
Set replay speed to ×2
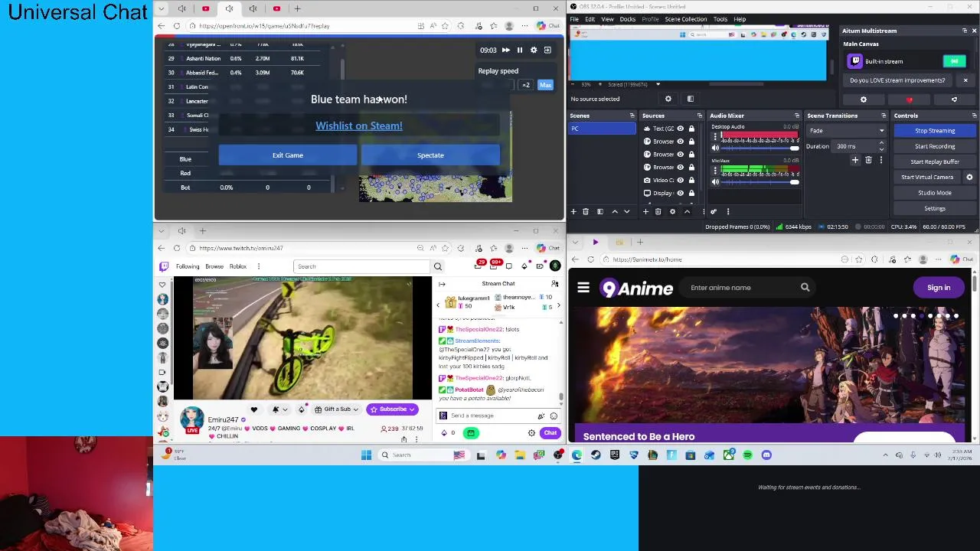coord(526,85)
